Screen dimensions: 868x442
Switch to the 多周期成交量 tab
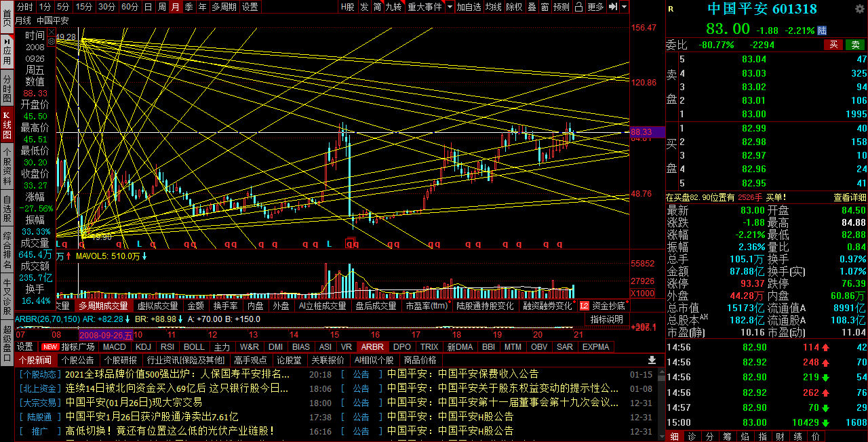(103, 306)
